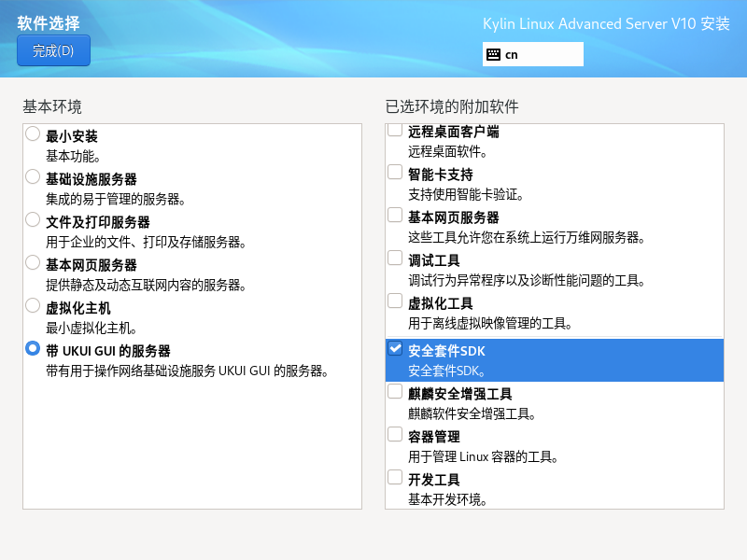The image size is (747, 560).
Task: Uncheck the 安全套件SDK add-on
Action: pos(394,351)
